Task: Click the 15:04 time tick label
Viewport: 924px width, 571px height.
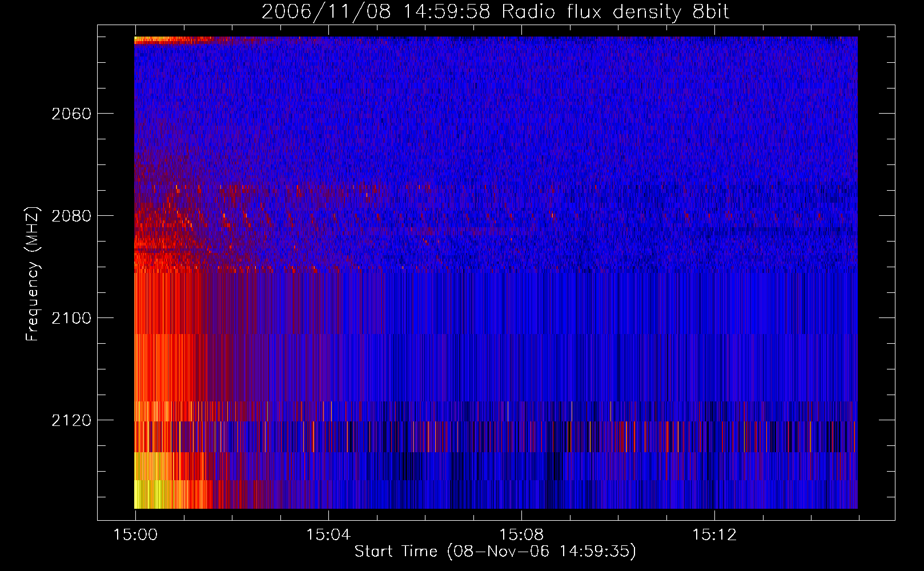Action: pos(328,534)
